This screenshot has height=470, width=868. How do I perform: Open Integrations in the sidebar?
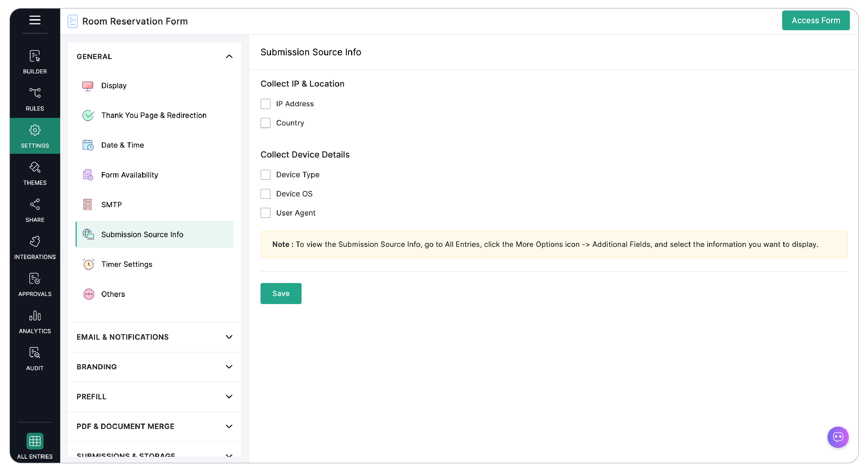[35, 247]
